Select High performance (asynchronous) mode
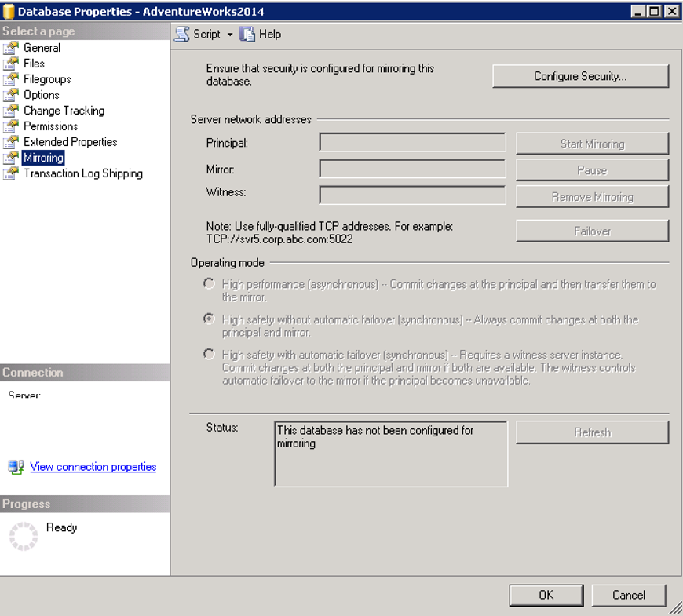Image resolution: width=683 pixels, height=616 pixels. (x=209, y=284)
